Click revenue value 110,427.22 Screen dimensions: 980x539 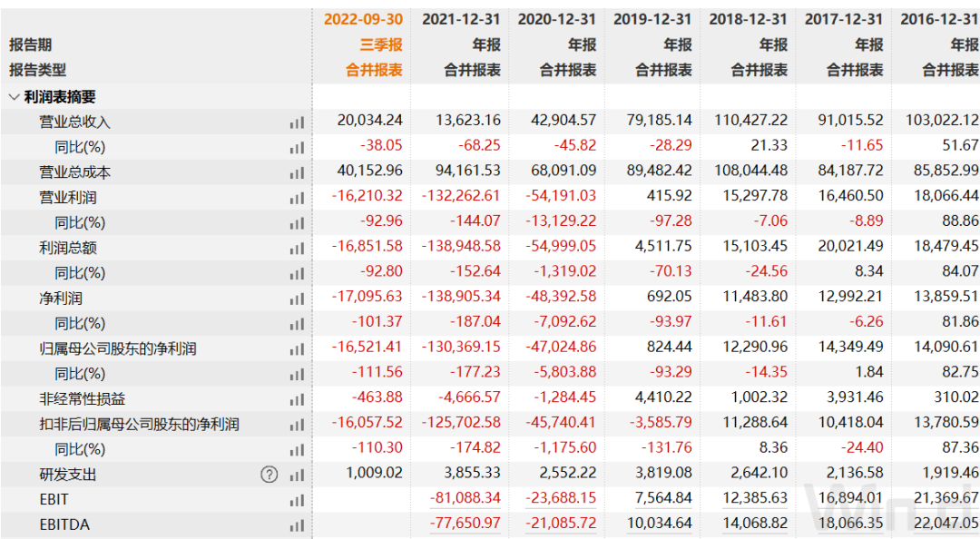pos(751,120)
